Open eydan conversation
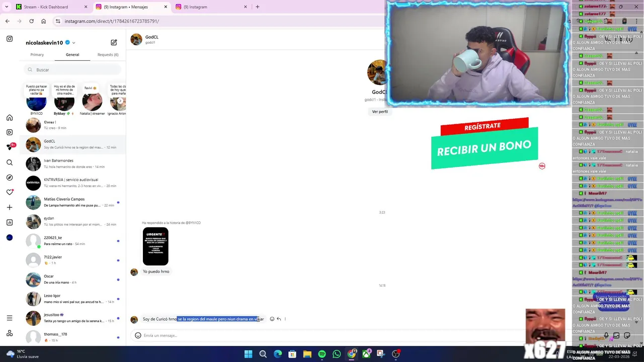This screenshot has height=362, width=644. (x=72, y=221)
